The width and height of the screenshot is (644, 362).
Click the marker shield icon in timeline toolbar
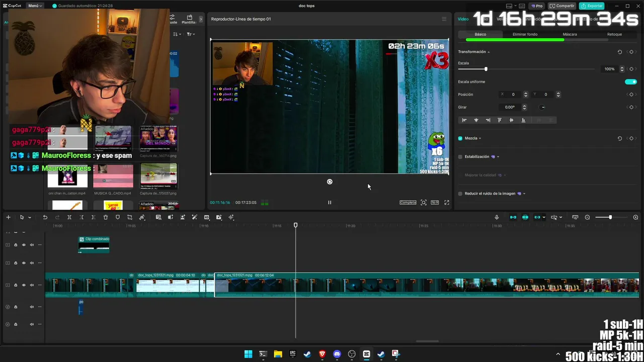(x=118, y=217)
